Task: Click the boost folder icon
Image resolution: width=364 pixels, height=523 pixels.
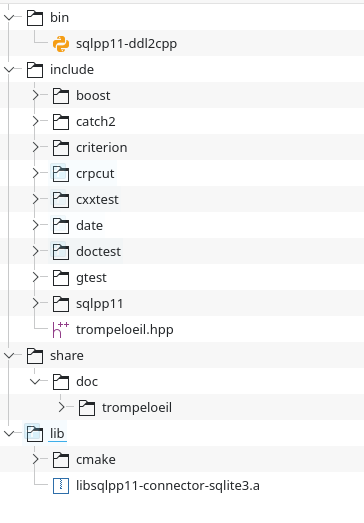Action: coord(61,96)
